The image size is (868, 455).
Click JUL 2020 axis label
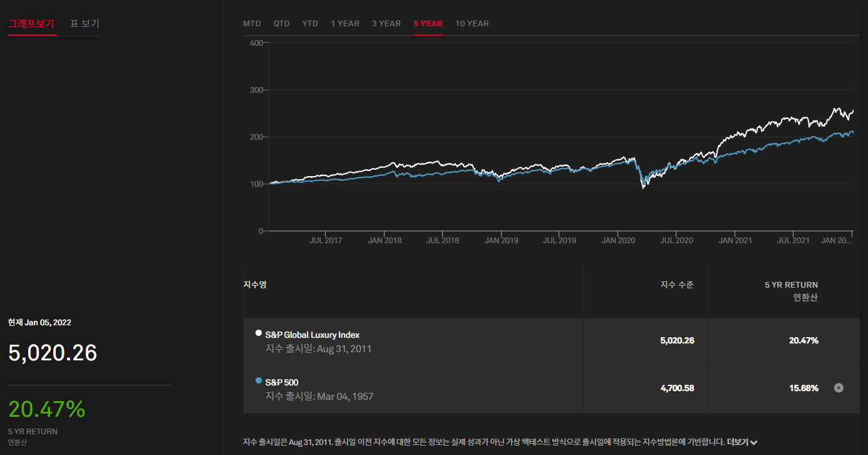(676, 241)
